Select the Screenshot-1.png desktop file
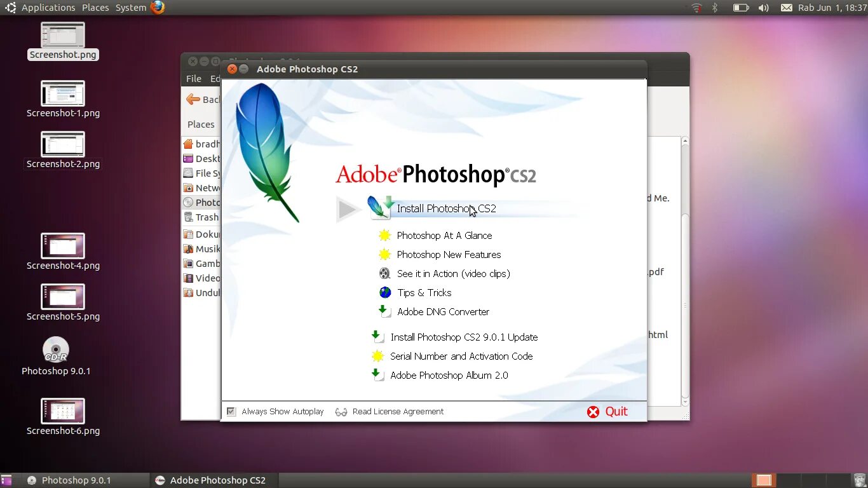Screen dimensions: 868x488 coord(63,93)
